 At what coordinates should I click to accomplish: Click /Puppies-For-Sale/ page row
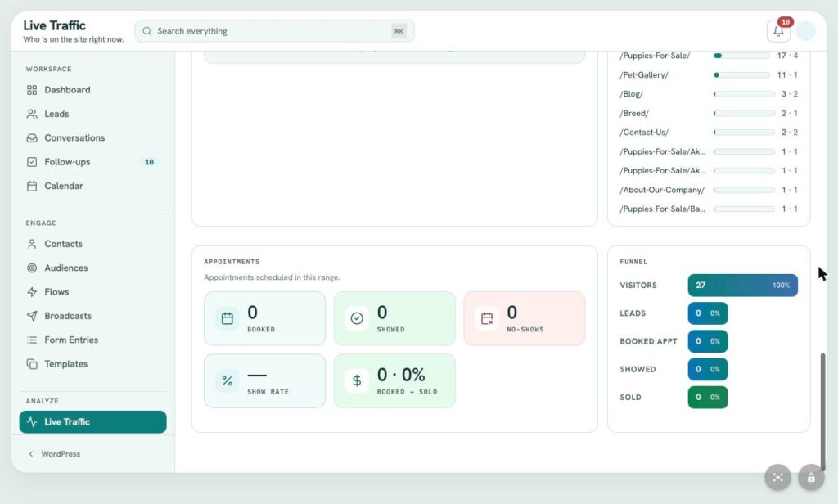tap(709, 56)
